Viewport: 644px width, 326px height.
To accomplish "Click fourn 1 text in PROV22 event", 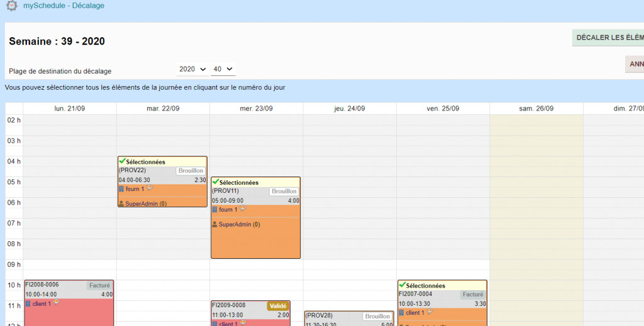I will tap(135, 189).
